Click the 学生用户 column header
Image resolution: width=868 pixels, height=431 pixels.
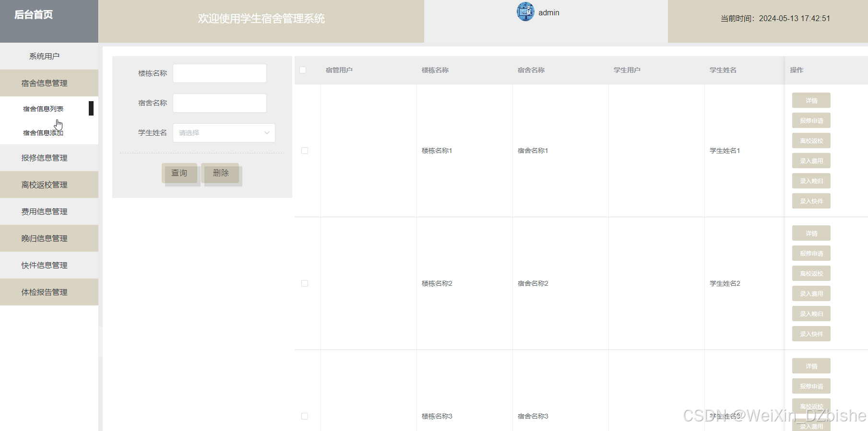pyautogui.click(x=627, y=70)
